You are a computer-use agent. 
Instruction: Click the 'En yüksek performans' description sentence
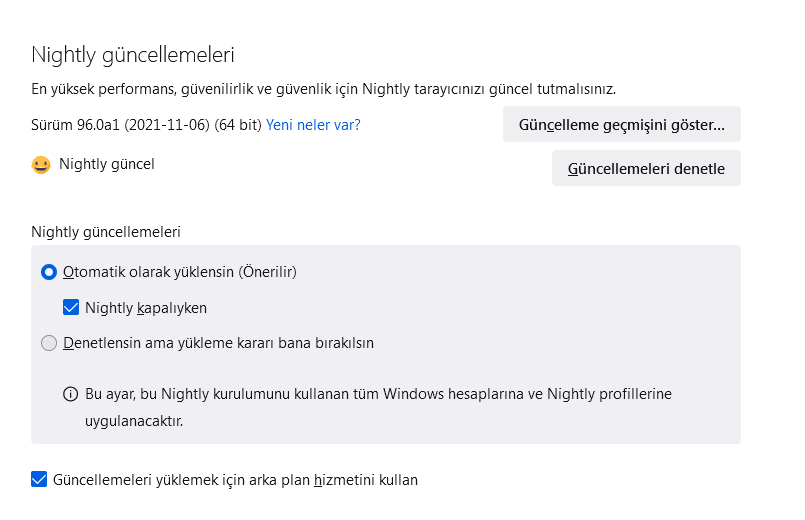point(323,89)
